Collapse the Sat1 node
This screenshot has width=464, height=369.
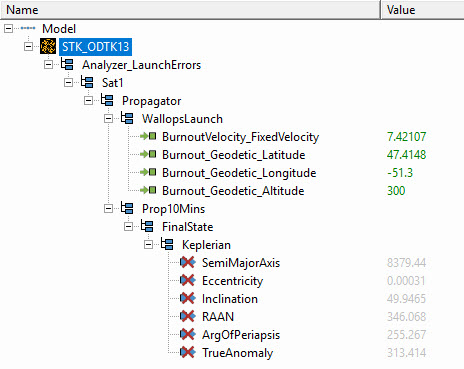pyautogui.click(x=68, y=82)
